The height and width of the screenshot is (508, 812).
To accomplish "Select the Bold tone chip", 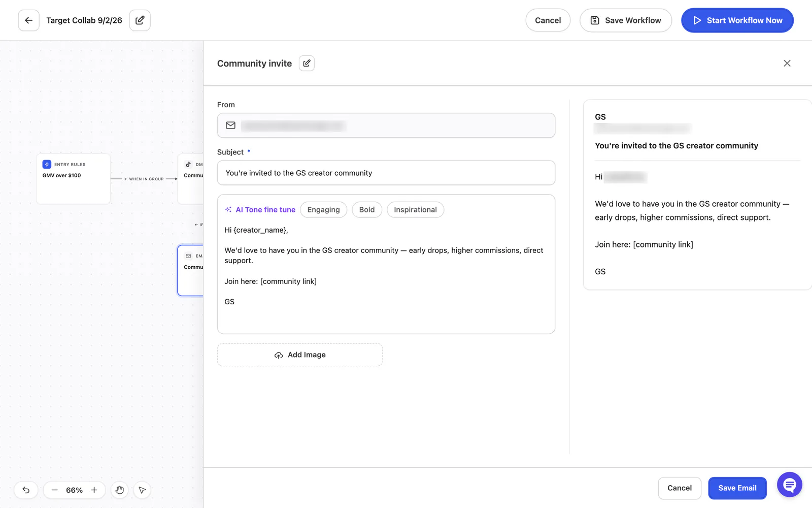I will pyautogui.click(x=366, y=210).
